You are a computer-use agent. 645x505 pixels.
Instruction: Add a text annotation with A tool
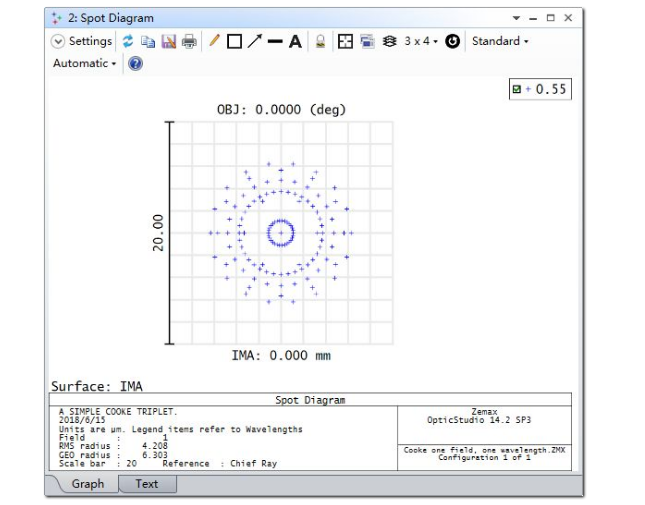coord(295,42)
